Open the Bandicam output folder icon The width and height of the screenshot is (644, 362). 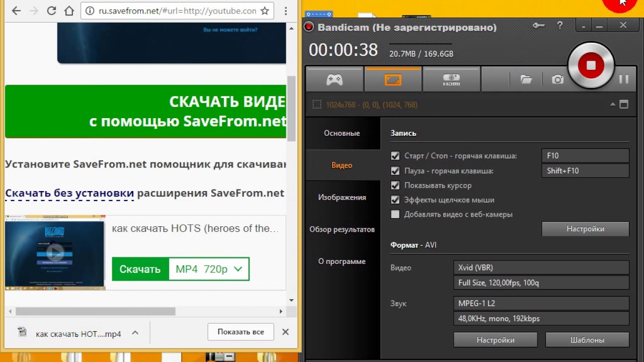tap(526, 79)
